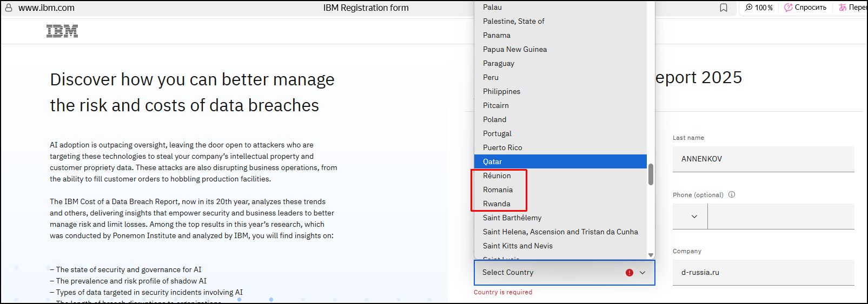Click the scroll-down arrow in the country list
This screenshot has height=304, width=868.
pyautogui.click(x=651, y=255)
